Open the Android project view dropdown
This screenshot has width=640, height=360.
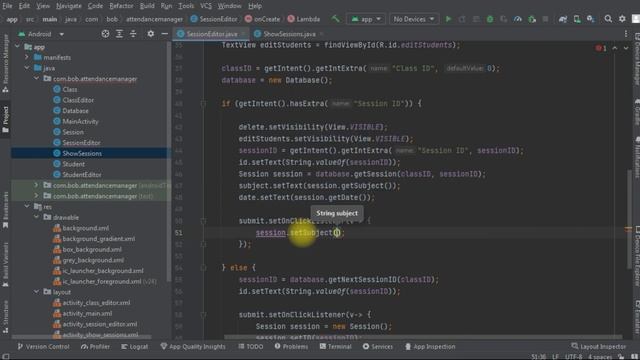coord(41,34)
